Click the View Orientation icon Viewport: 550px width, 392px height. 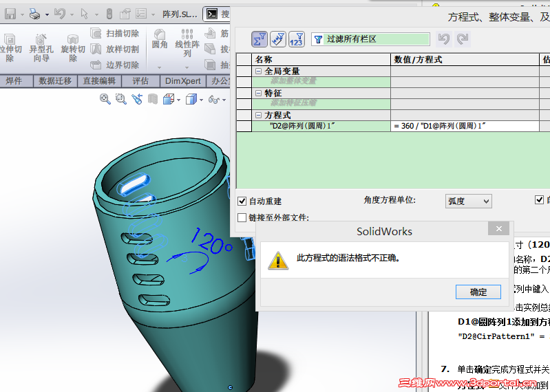click(169, 99)
